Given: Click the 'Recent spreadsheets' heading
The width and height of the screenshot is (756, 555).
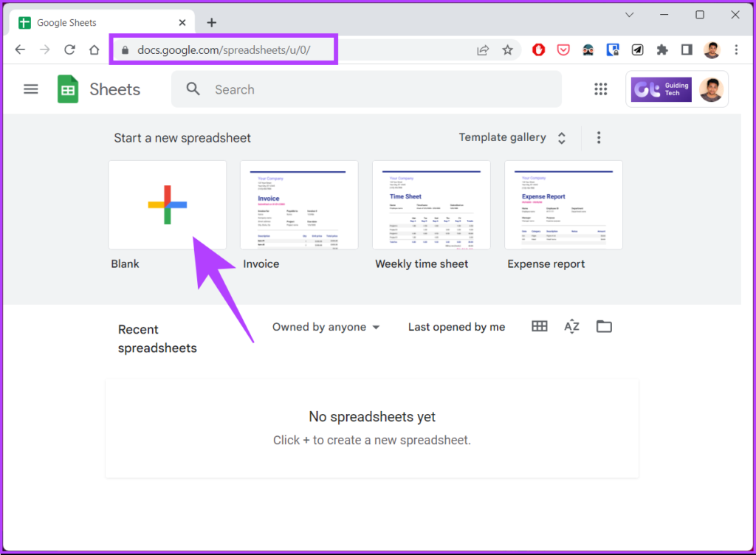Looking at the screenshot, I should [x=157, y=339].
